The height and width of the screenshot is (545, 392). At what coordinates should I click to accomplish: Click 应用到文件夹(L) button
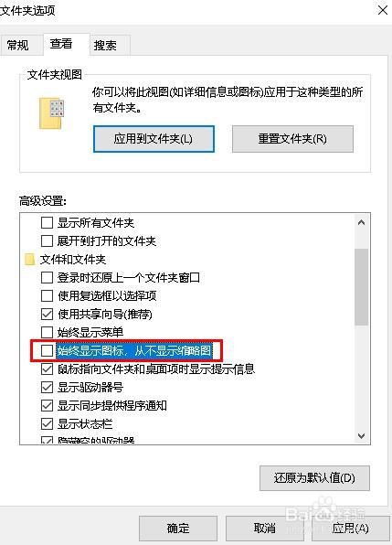[x=154, y=139]
